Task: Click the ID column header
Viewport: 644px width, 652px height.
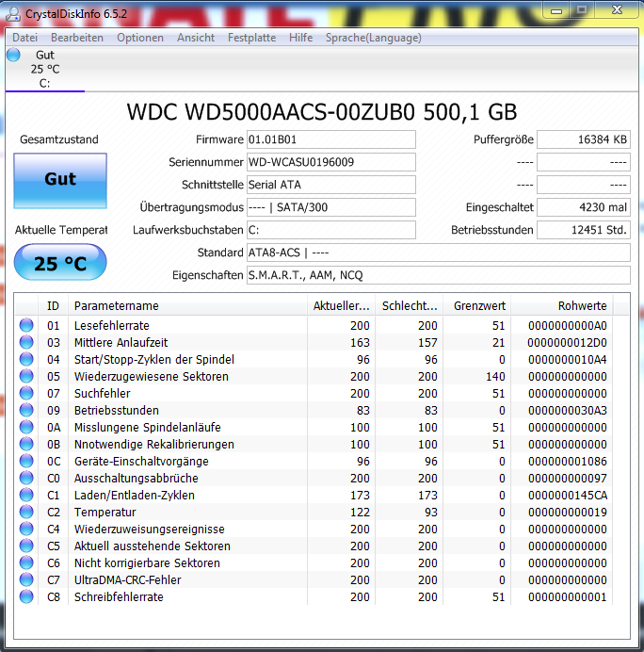Action: tap(53, 306)
